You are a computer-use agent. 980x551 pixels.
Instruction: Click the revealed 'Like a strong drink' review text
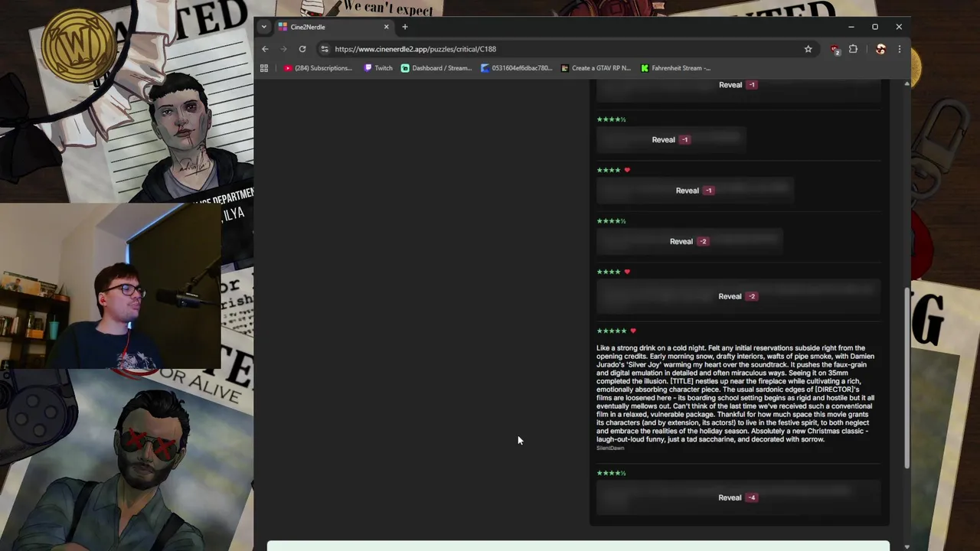pyautogui.click(x=735, y=393)
